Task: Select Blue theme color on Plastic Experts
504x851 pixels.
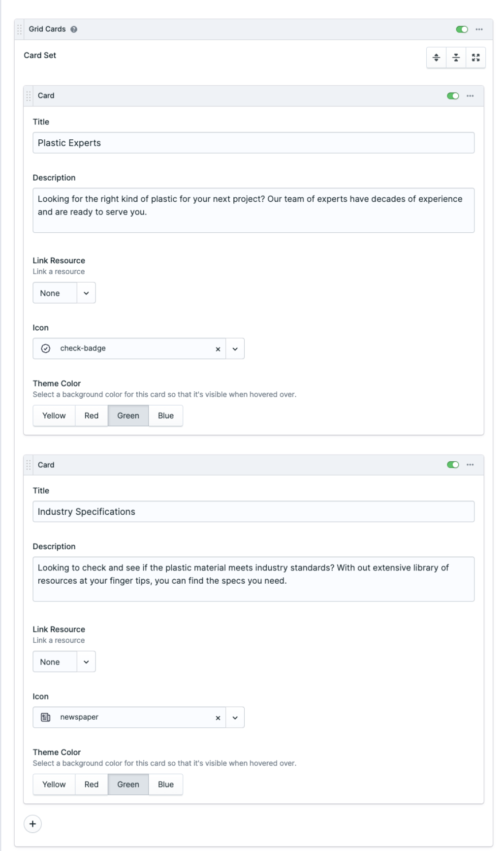Action: [x=165, y=415]
